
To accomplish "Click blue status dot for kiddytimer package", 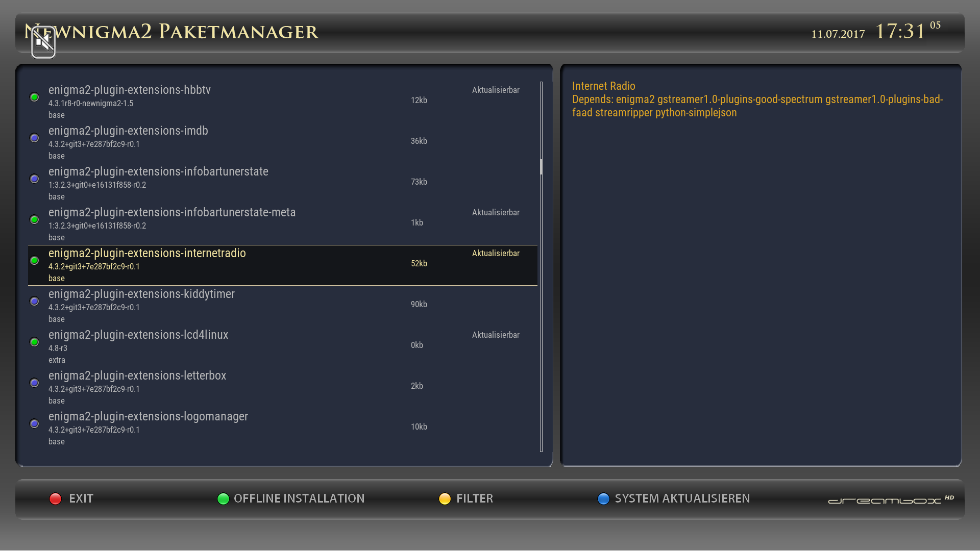I will coord(34,301).
